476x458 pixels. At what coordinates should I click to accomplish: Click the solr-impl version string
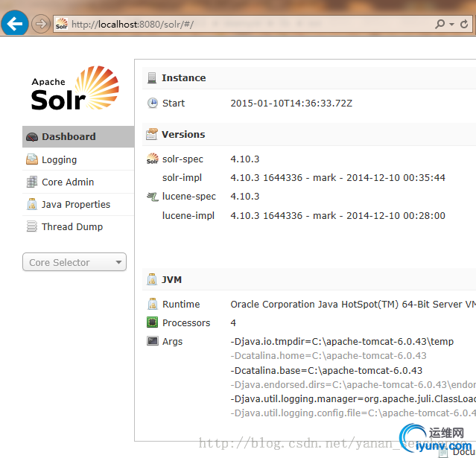pos(337,177)
